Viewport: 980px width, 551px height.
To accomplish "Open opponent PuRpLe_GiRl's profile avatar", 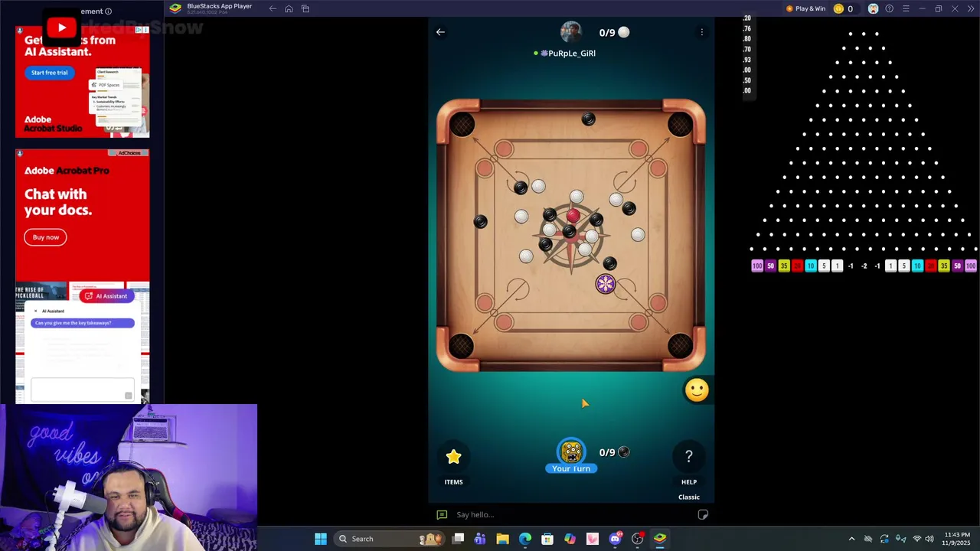I will [x=571, y=32].
